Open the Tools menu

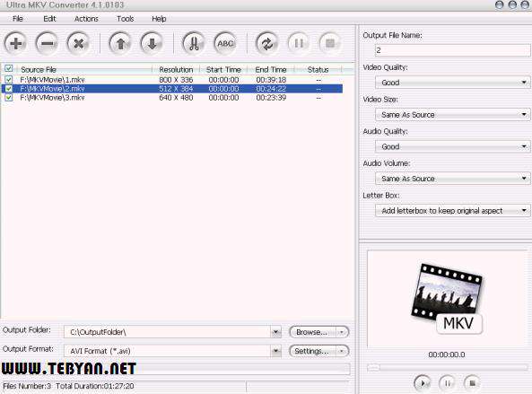[126, 19]
